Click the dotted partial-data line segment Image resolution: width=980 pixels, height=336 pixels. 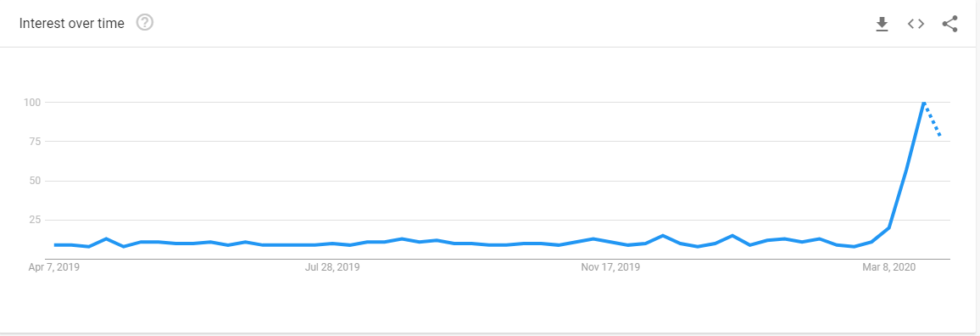coord(932,120)
